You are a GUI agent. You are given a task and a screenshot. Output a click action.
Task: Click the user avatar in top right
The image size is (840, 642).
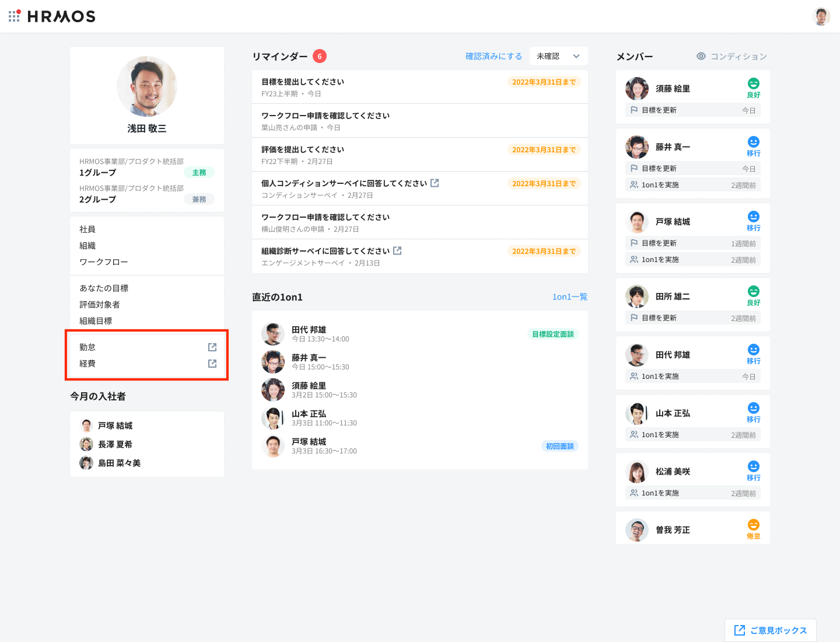coord(821,16)
